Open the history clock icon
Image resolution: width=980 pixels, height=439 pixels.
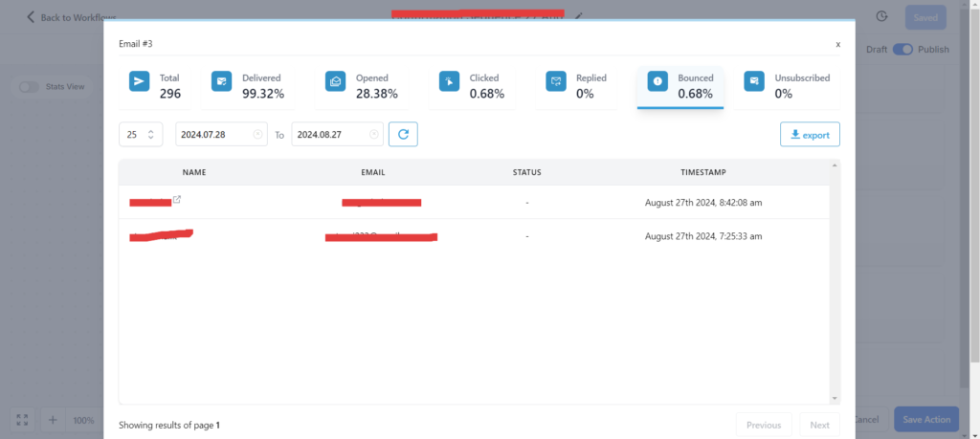coord(881,17)
